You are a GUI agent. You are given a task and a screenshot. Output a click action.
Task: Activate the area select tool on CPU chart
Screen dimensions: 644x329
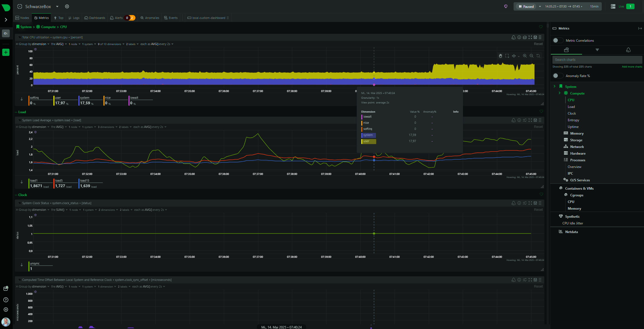coord(507,56)
